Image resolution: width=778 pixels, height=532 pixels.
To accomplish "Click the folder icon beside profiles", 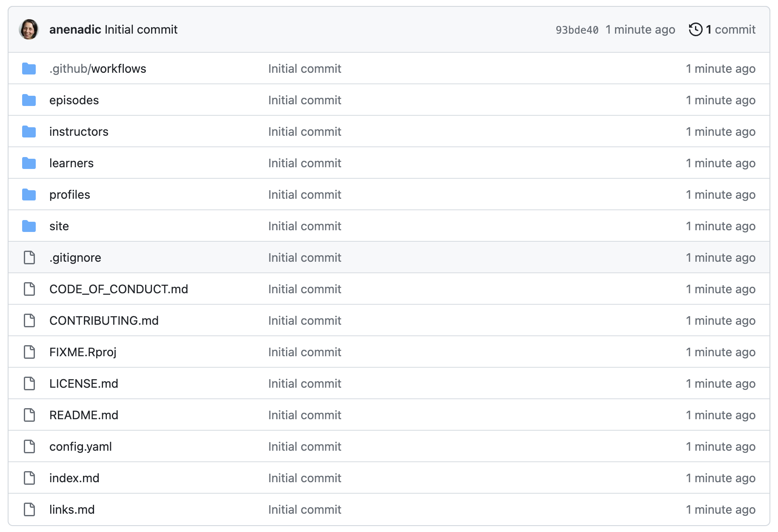I will [x=29, y=194].
